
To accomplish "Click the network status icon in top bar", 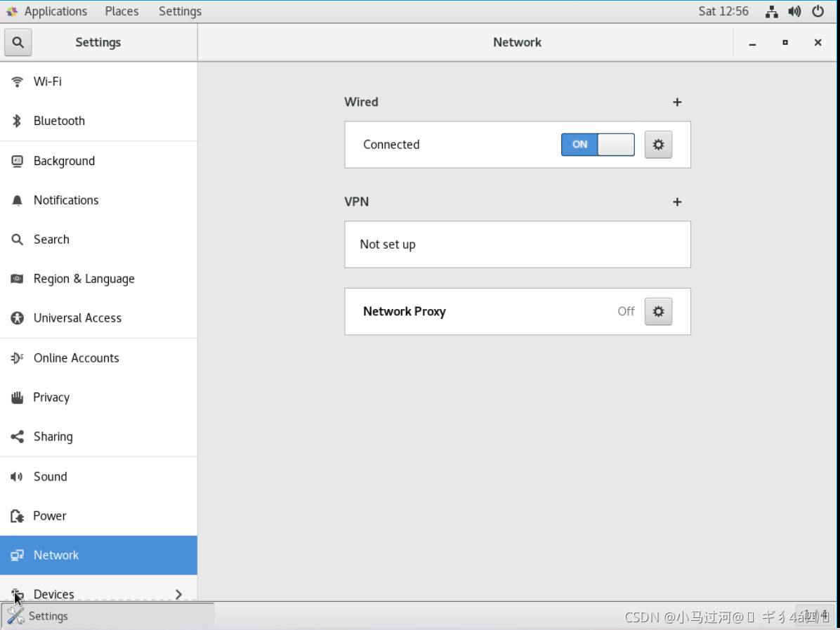I will point(772,11).
